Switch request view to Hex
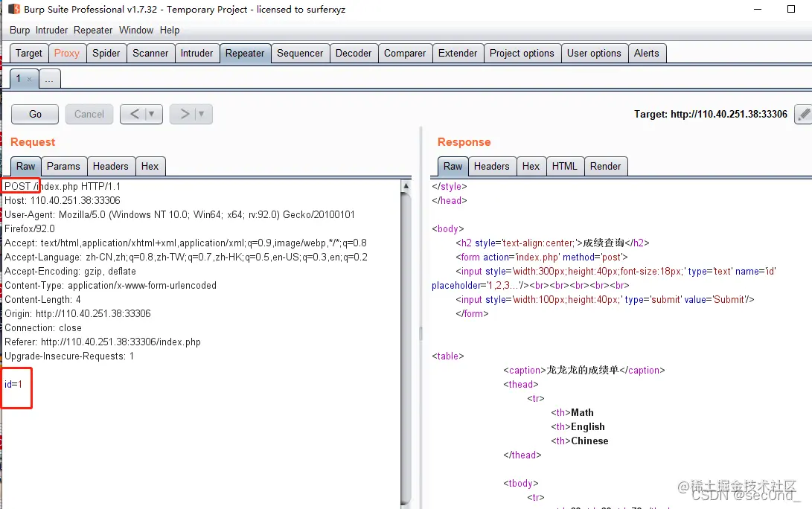This screenshot has height=509, width=812. pos(150,166)
